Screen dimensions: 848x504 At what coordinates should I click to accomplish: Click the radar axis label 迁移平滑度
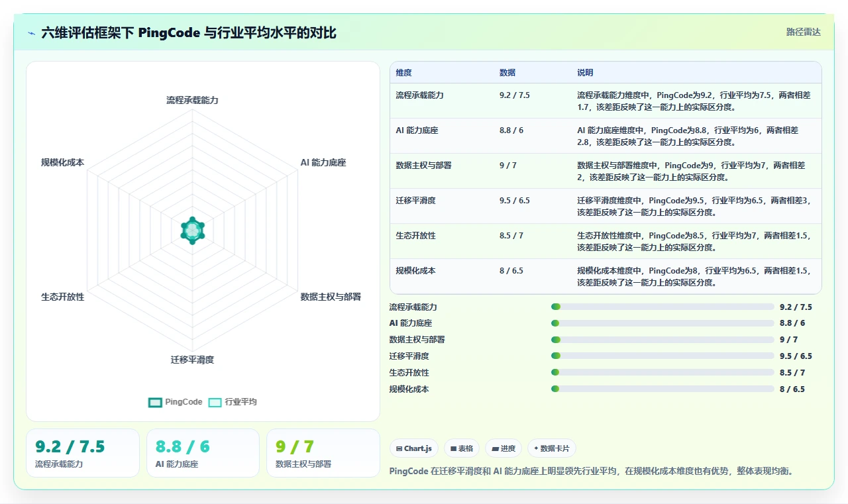point(192,360)
